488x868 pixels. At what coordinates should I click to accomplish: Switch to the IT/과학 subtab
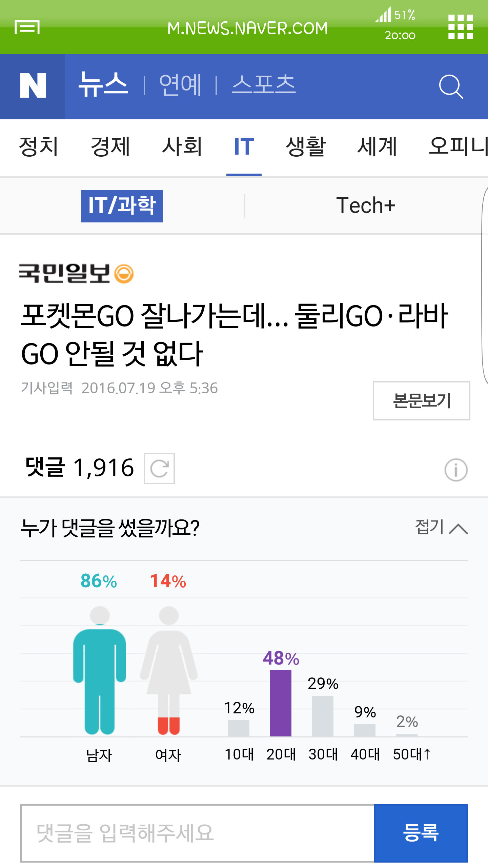(122, 206)
